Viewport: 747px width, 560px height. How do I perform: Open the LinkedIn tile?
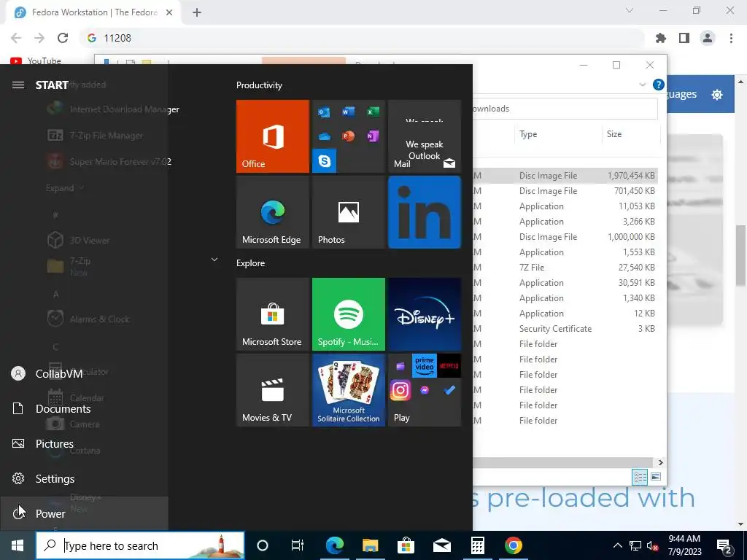[425, 212]
